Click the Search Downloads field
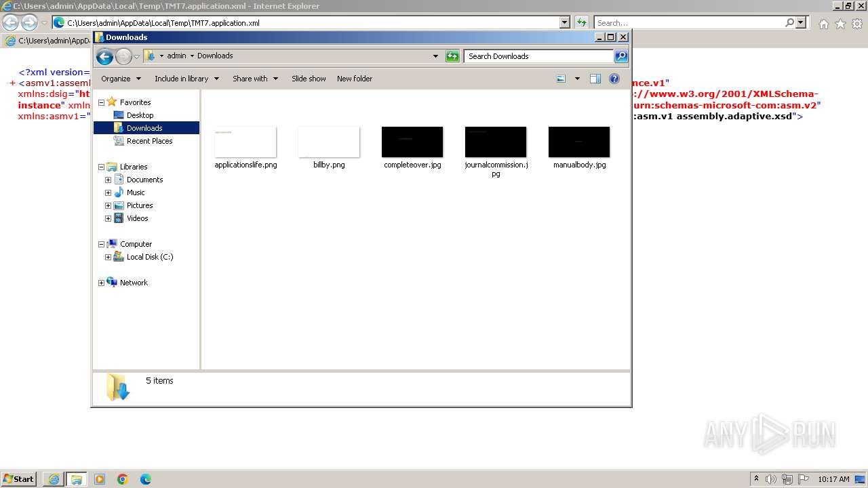 (539, 56)
